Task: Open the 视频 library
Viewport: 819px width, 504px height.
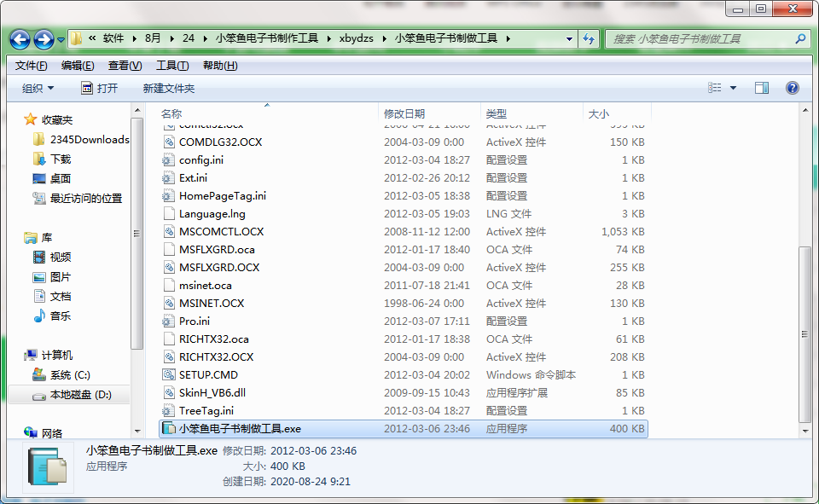Action: [x=52, y=257]
